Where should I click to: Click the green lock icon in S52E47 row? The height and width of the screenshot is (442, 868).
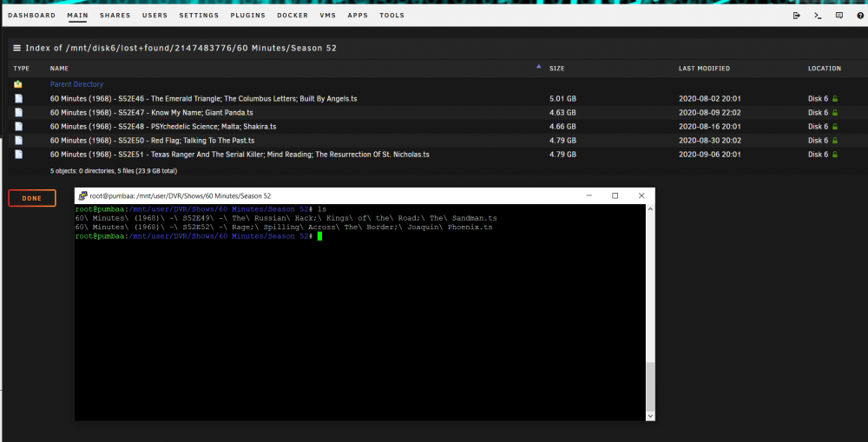(x=835, y=112)
